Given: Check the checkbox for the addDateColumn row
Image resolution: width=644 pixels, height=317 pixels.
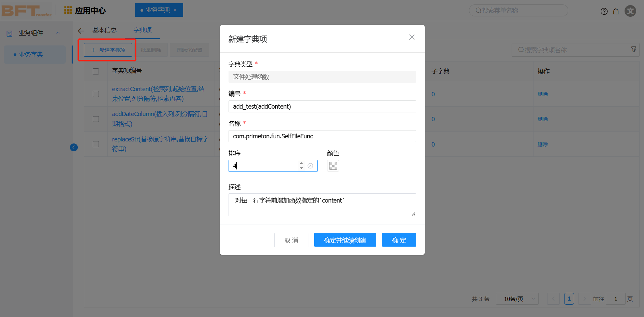Looking at the screenshot, I should tap(96, 119).
